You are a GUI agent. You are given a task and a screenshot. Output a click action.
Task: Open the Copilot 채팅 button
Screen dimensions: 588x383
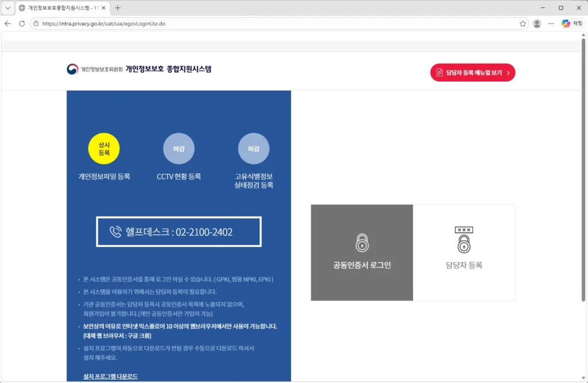572,24
